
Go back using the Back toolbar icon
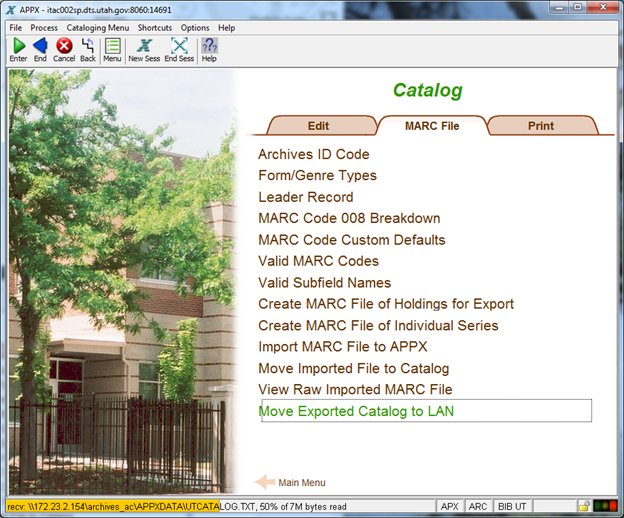pyautogui.click(x=88, y=46)
